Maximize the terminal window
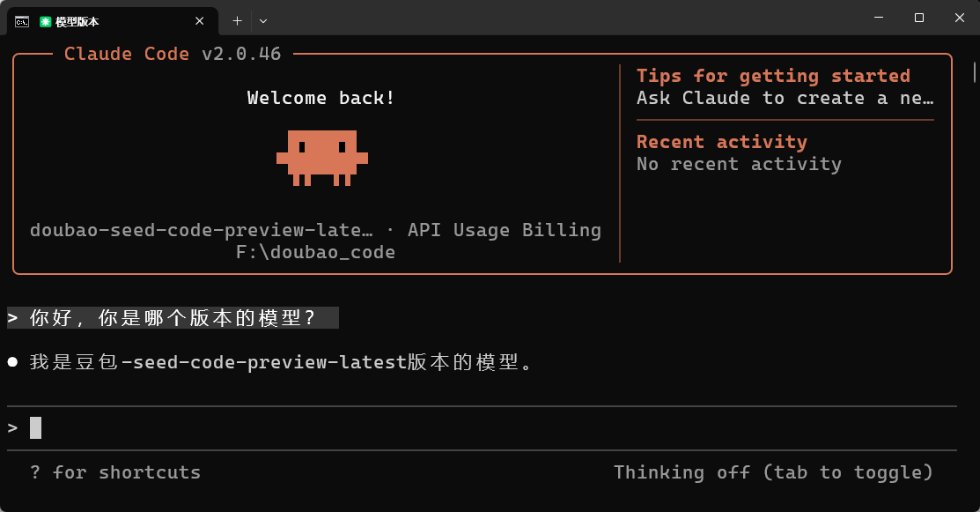The height and width of the screenshot is (512, 980). (918, 18)
